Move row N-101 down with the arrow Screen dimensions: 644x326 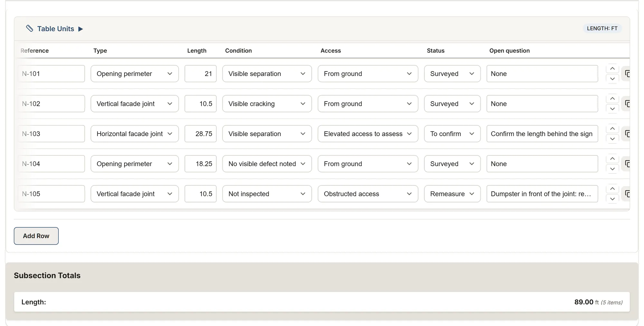(612, 79)
